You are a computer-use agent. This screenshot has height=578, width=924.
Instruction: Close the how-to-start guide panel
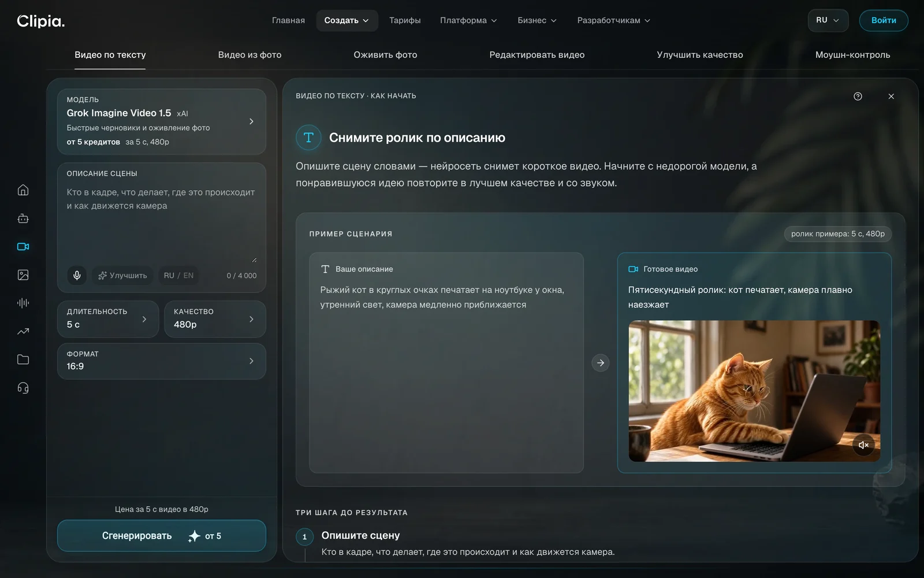click(891, 97)
